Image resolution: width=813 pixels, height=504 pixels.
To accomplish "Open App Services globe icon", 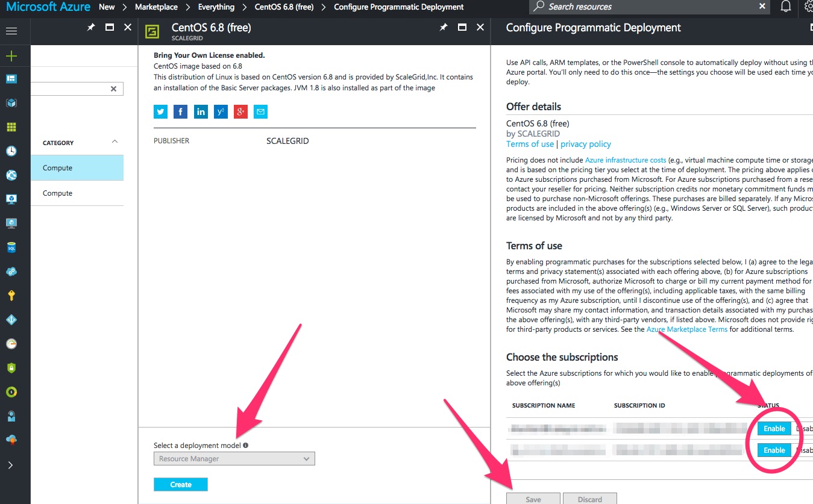I will pos(11,175).
